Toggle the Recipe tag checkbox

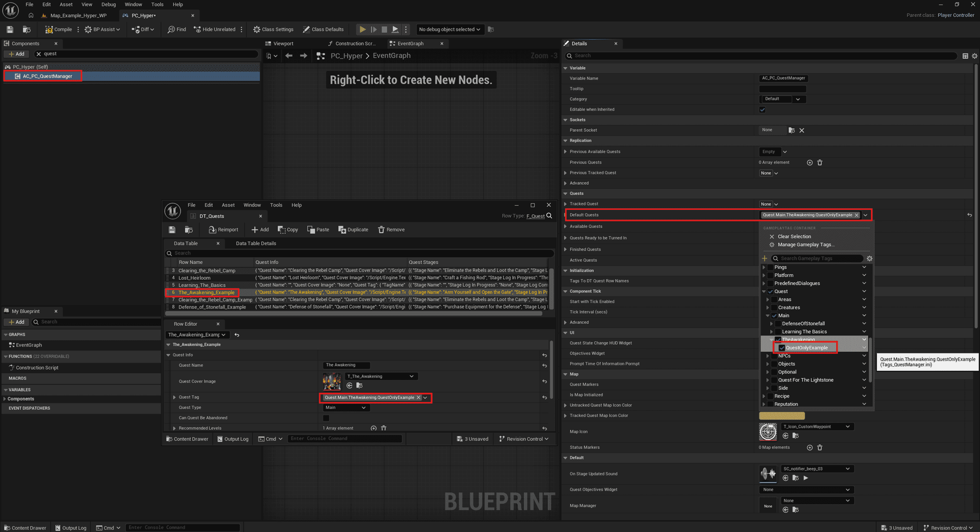[770, 396]
